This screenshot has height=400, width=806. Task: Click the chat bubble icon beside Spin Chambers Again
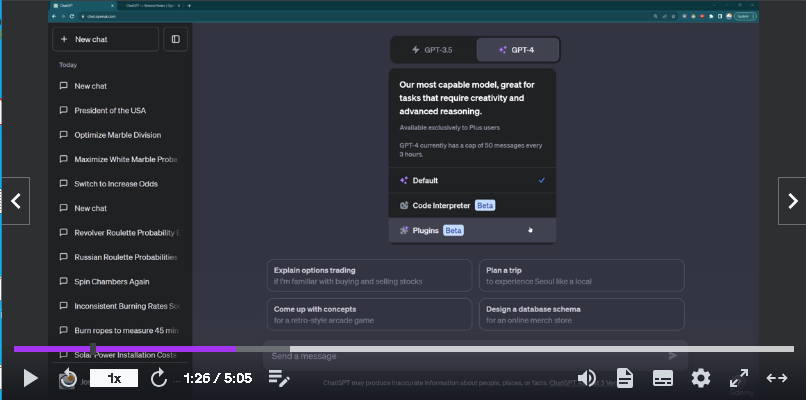point(64,281)
